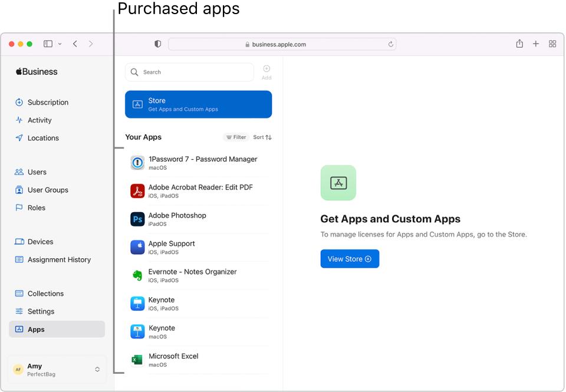Select Store Get Apps and Custom Apps

[x=198, y=104]
